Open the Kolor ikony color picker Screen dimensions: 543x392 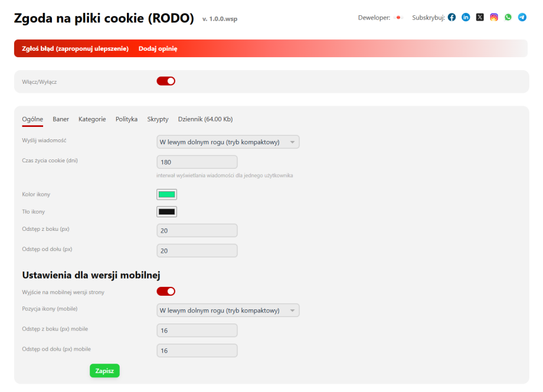[166, 194]
